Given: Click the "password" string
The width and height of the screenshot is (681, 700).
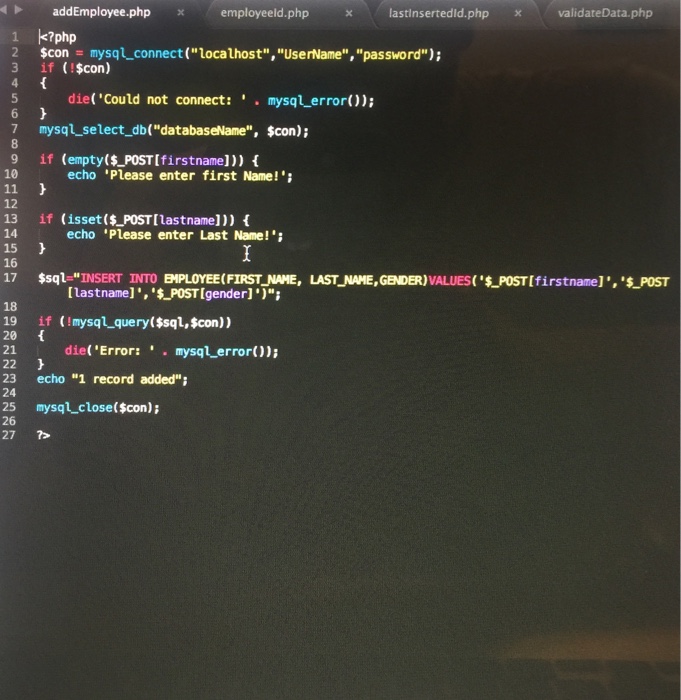Looking at the screenshot, I should (x=392, y=55).
